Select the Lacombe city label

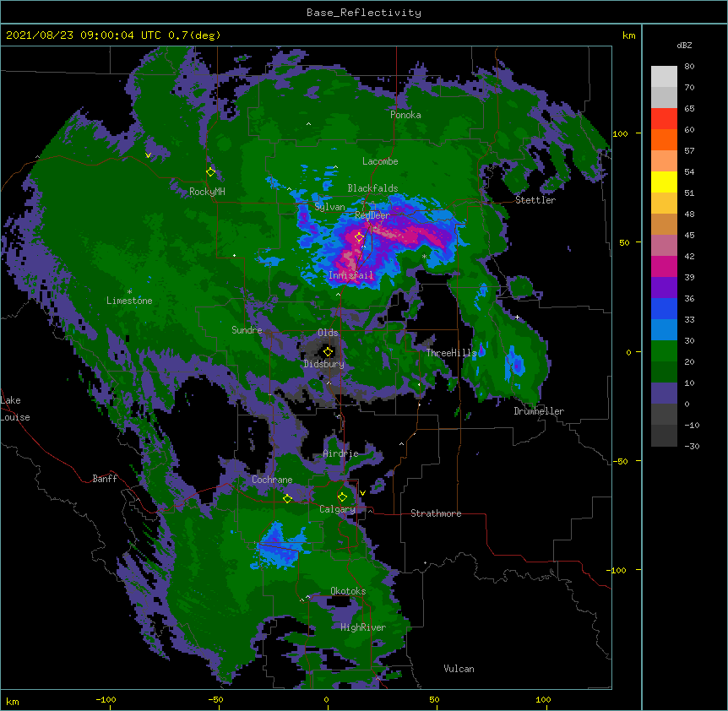pos(380,161)
